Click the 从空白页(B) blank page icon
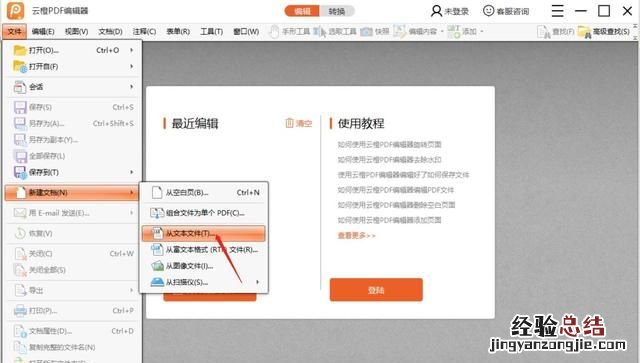This screenshot has height=363, width=640. [157, 192]
